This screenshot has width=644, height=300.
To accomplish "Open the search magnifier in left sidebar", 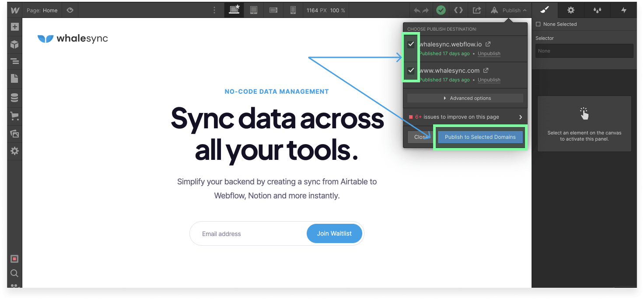I will point(14,274).
